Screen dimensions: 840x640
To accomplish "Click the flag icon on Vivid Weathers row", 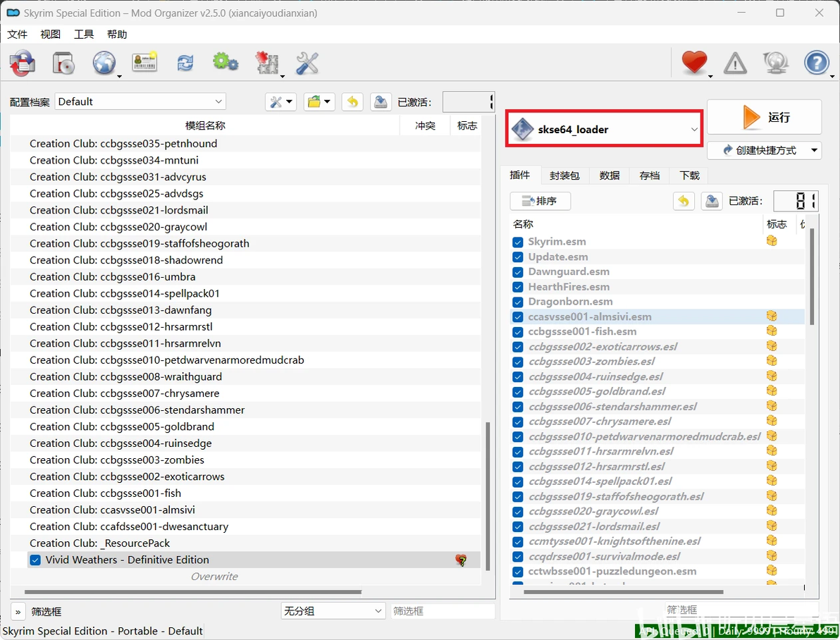I will click(x=461, y=560).
